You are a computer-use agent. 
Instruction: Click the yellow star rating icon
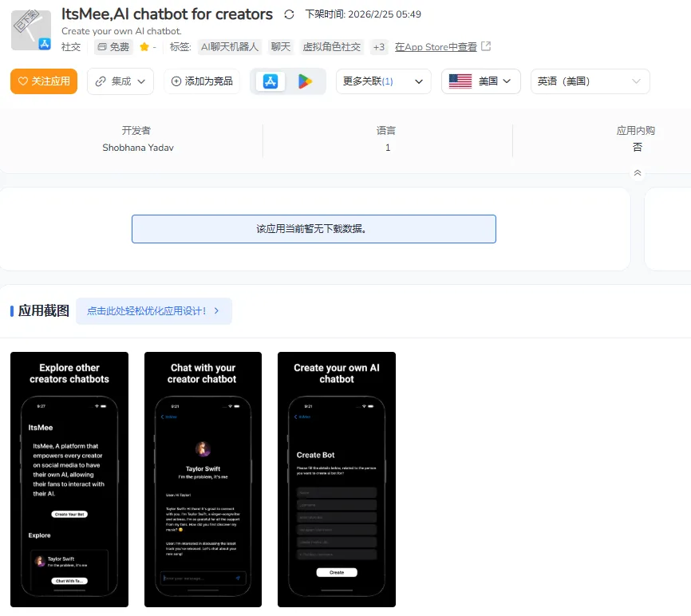point(144,47)
